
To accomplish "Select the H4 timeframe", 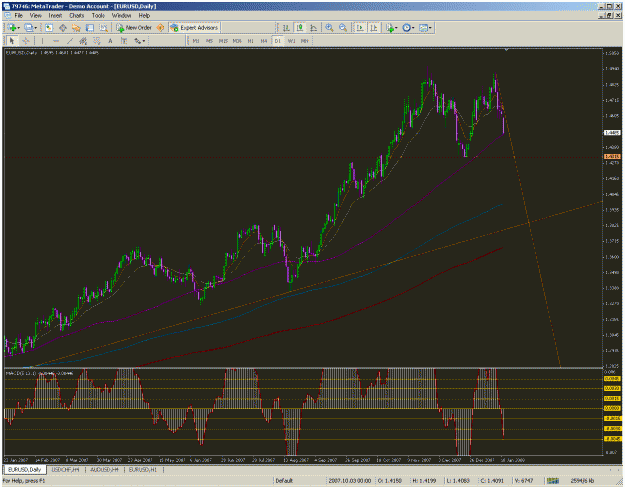I will point(264,41).
